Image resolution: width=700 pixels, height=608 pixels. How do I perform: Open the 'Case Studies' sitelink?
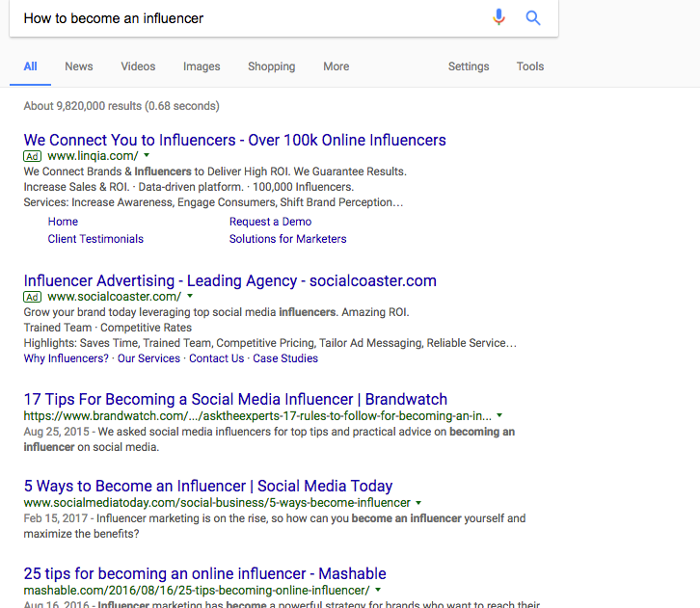(285, 358)
